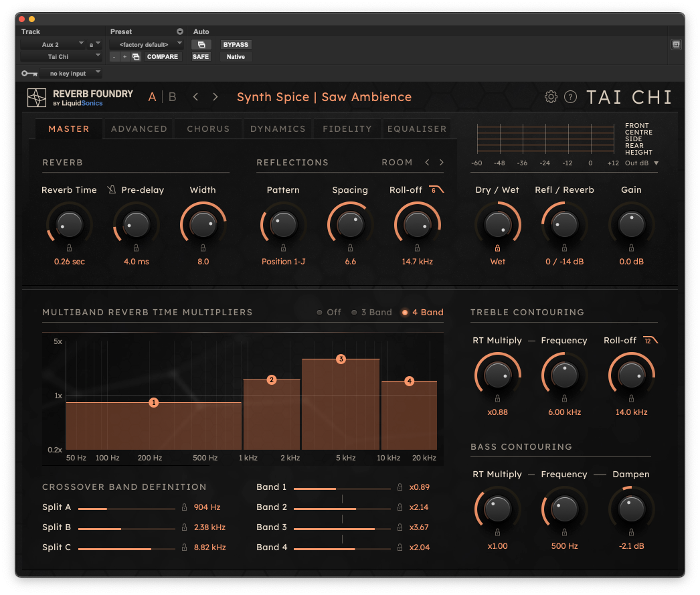Toggle the SAFE automation button

(x=201, y=57)
